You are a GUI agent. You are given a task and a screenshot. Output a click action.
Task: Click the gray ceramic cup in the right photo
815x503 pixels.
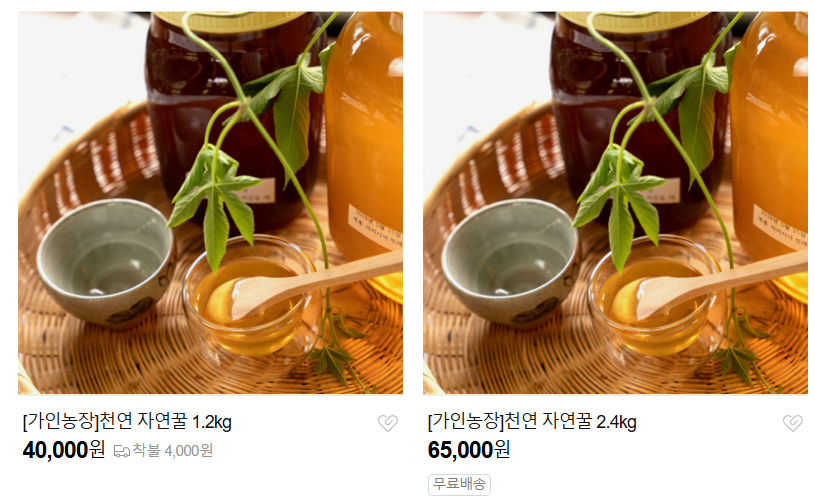click(511, 262)
